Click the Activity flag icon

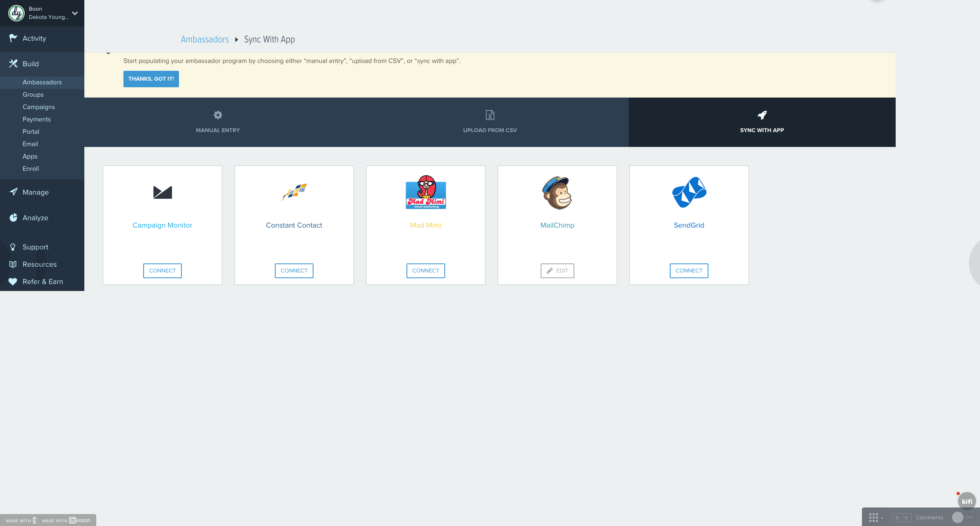click(x=13, y=38)
